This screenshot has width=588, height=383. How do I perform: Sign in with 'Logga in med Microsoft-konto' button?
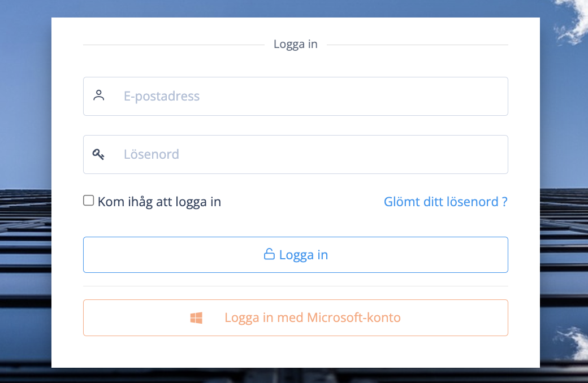pos(295,317)
